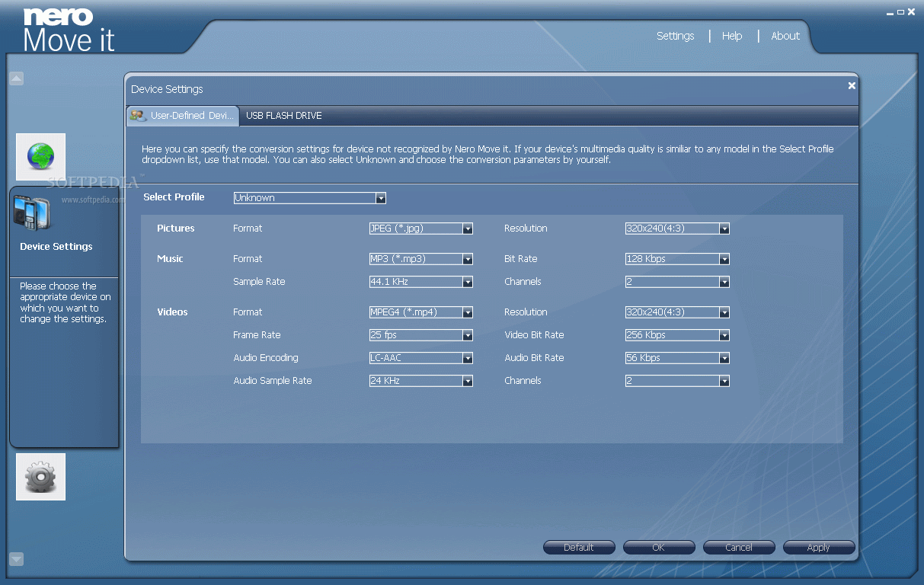Click the Audio Bit Rate label

click(x=534, y=358)
